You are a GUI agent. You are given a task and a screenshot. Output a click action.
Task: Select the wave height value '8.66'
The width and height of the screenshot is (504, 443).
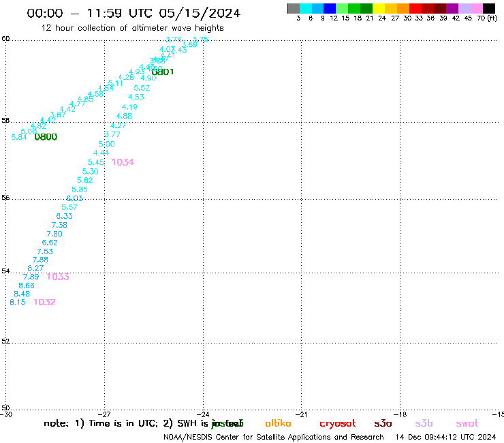click(27, 286)
